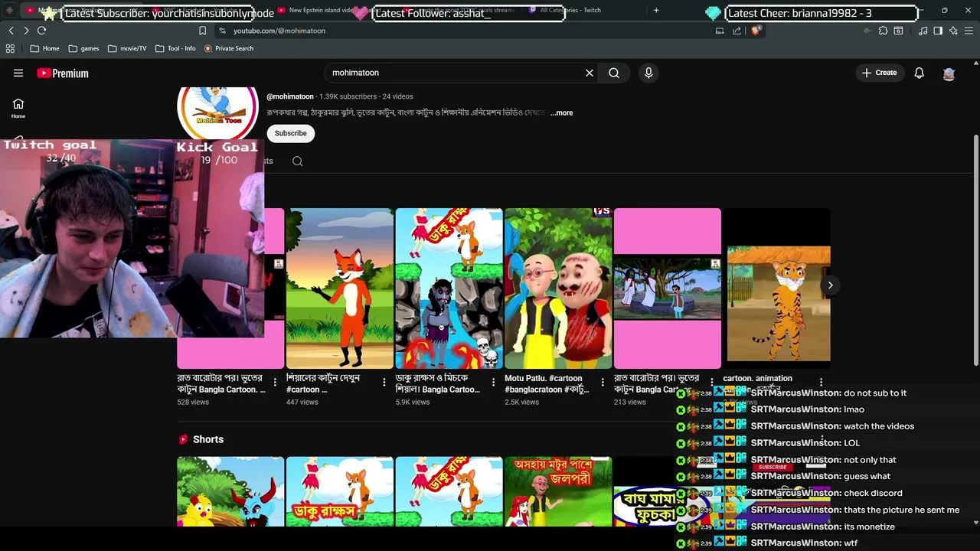This screenshot has width=980, height=551.
Task: Open the standing fox cartoon thumbnail
Action: click(339, 289)
